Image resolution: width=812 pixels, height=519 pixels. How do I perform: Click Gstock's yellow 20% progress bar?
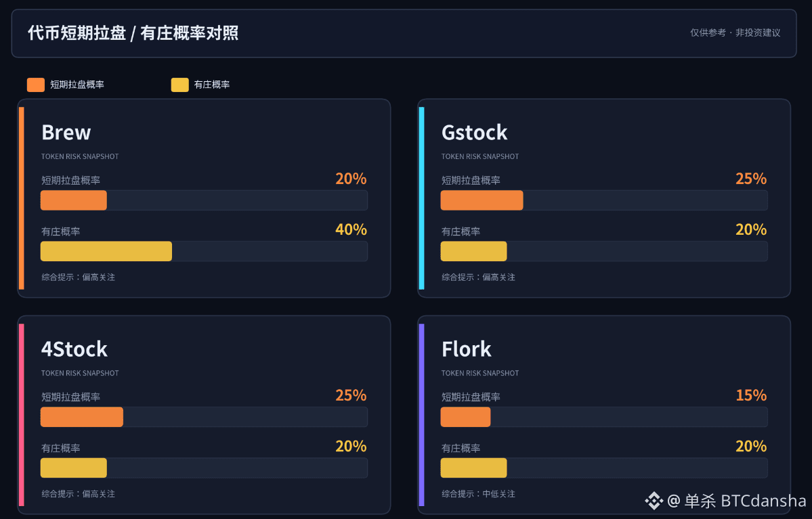click(473, 251)
